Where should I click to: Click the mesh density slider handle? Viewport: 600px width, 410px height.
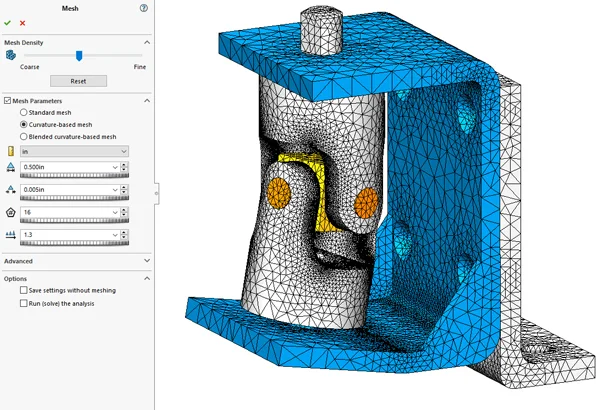(x=79, y=56)
